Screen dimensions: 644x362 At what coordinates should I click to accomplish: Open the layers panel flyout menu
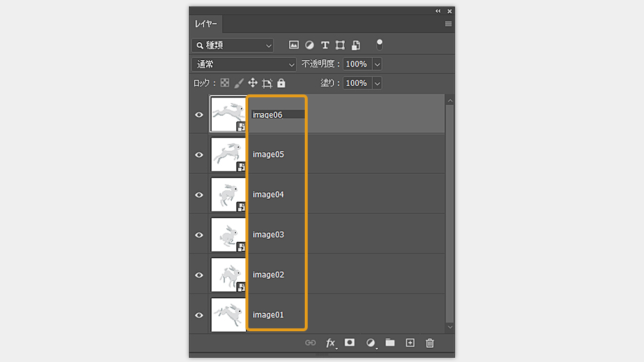[449, 24]
